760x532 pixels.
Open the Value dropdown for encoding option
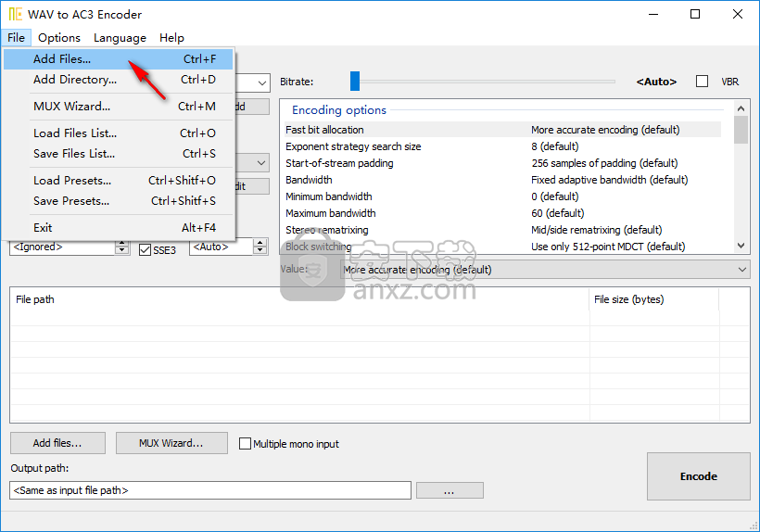(x=545, y=270)
